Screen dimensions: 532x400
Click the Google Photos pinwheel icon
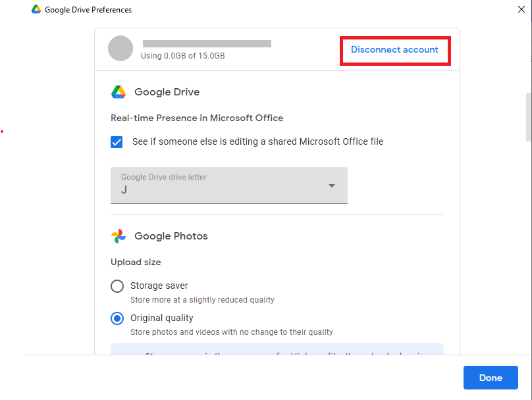click(119, 236)
